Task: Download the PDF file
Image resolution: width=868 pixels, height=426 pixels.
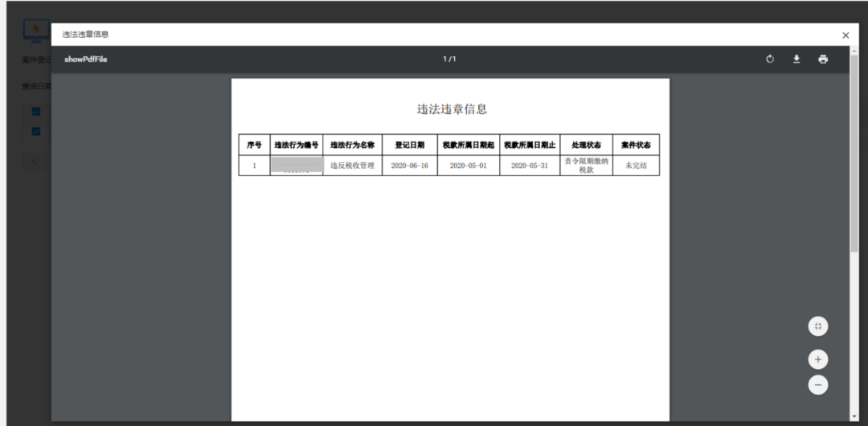Action: pos(796,59)
